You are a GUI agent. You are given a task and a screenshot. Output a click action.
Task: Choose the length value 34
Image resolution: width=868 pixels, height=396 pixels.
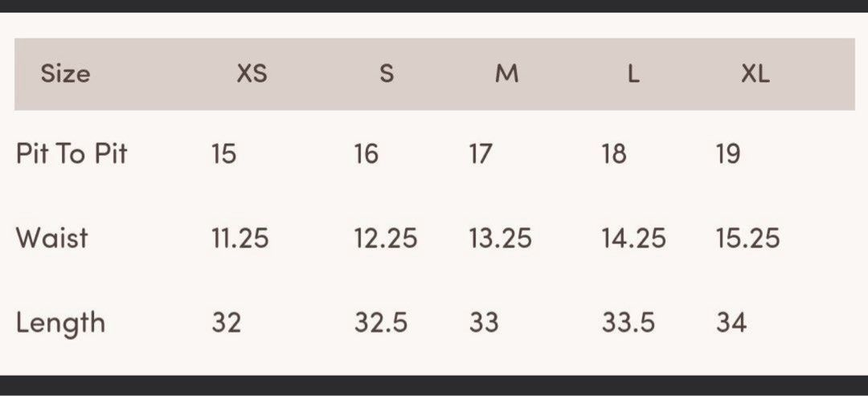pyautogui.click(x=731, y=323)
